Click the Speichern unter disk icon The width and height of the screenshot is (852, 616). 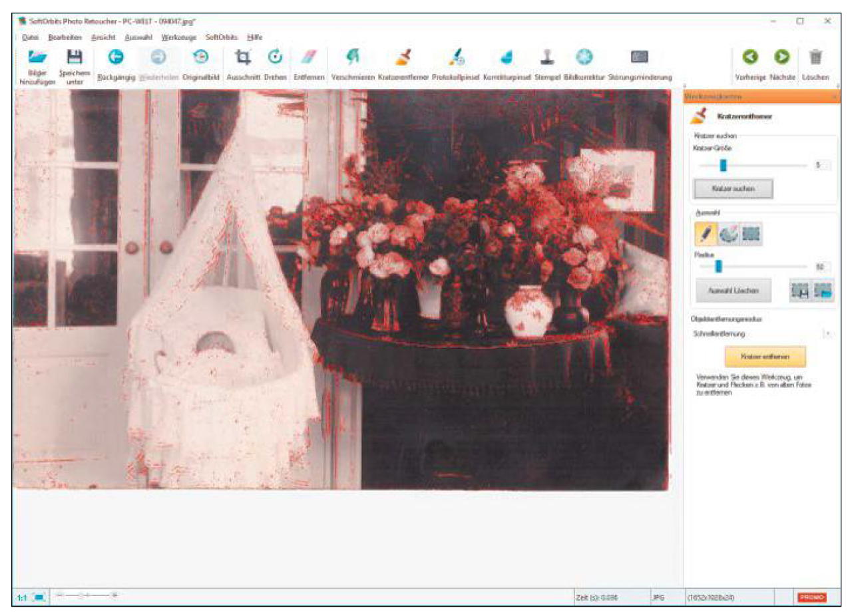click(75, 59)
